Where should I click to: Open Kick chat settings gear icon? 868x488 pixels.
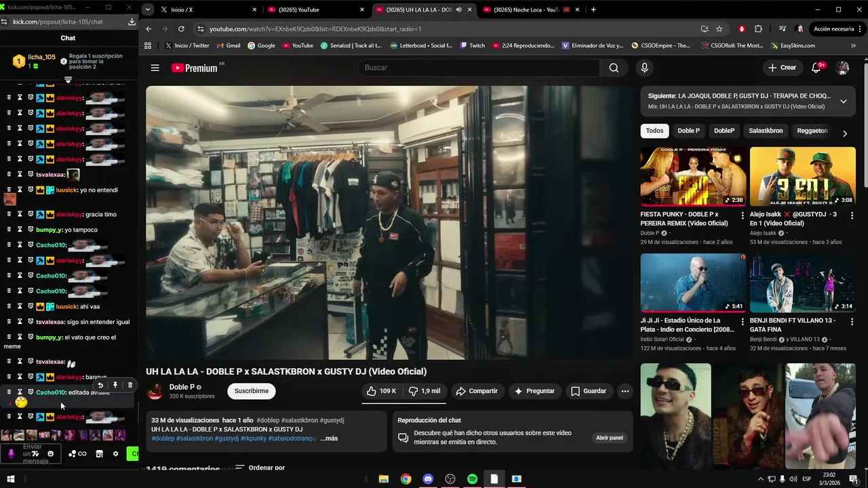click(x=115, y=454)
